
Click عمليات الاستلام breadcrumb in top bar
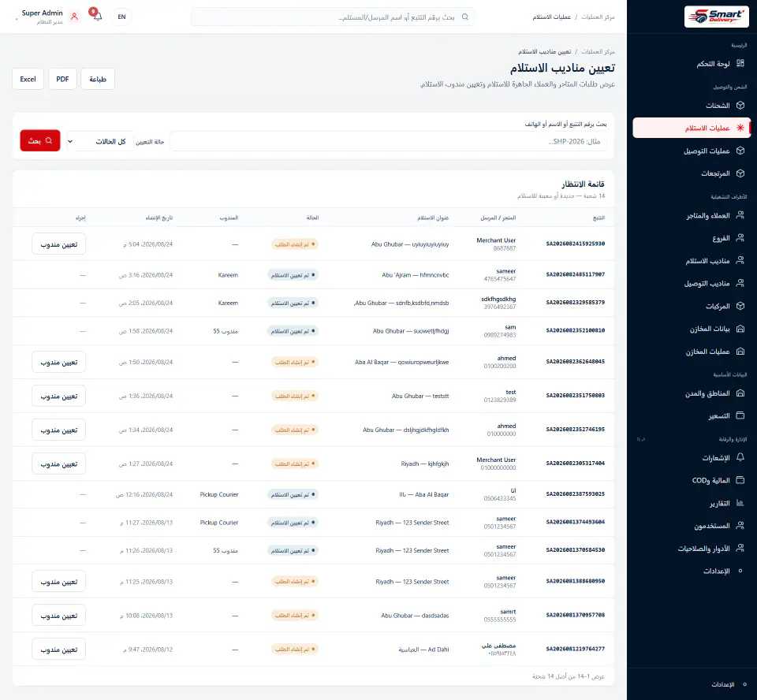[552, 17]
